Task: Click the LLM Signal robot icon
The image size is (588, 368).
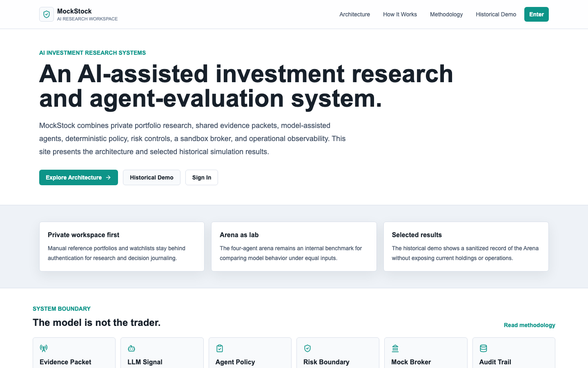Action: pos(131,348)
